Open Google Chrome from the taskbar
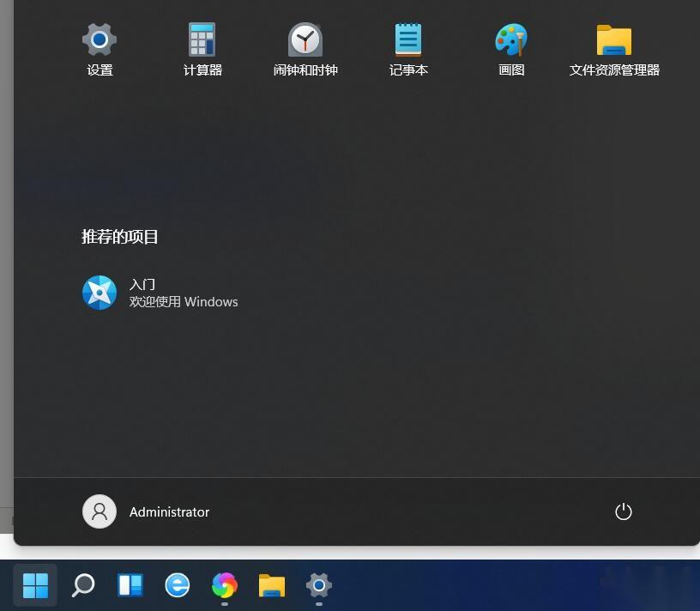This screenshot has width=700, height=611. [224, 587]
